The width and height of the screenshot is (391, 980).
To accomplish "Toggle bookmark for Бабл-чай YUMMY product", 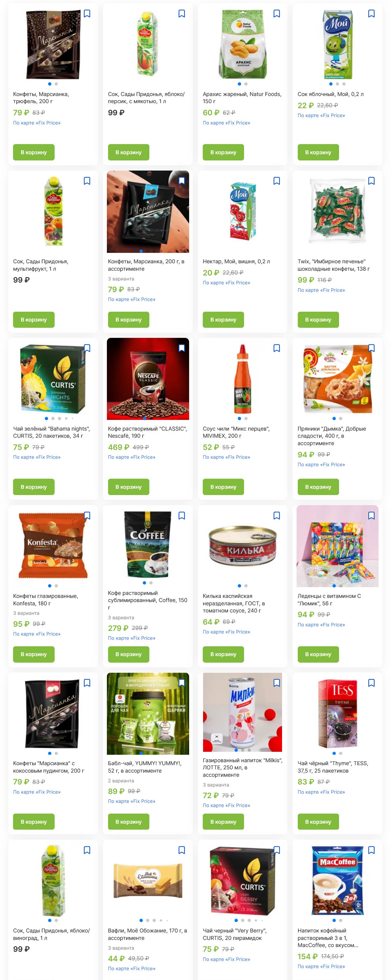I will click(182, 683).
